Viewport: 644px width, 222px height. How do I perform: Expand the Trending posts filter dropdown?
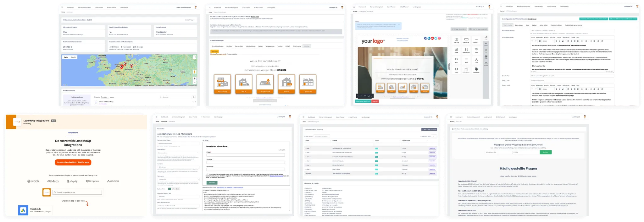point(105,97)
